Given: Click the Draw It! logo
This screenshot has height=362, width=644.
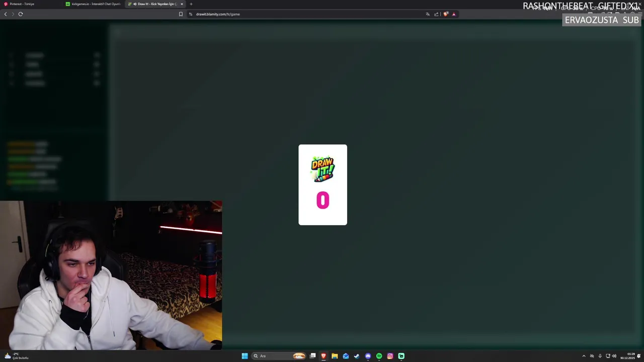Looking at the screenshot, I should click(x=323, y=169).
